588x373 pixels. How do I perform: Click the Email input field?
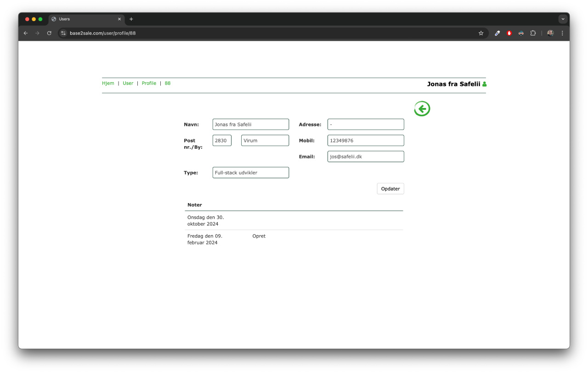click(366, 157)
